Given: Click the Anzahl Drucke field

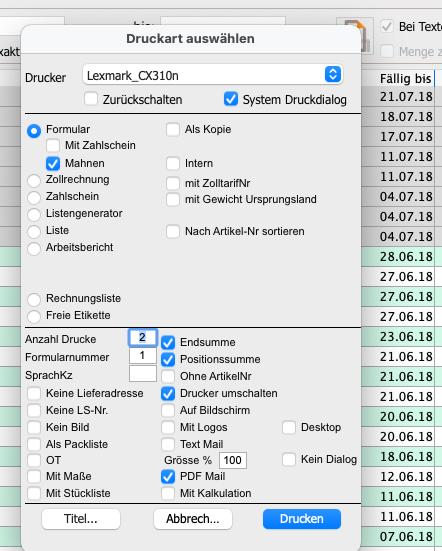Looking at the screenshot, I should (143, 338).
